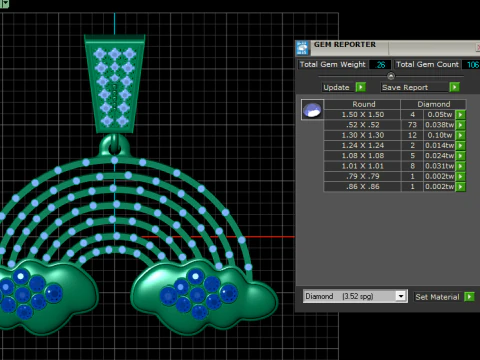
Task: Select the .79 X .79 size cell
Action: point(363,176)
